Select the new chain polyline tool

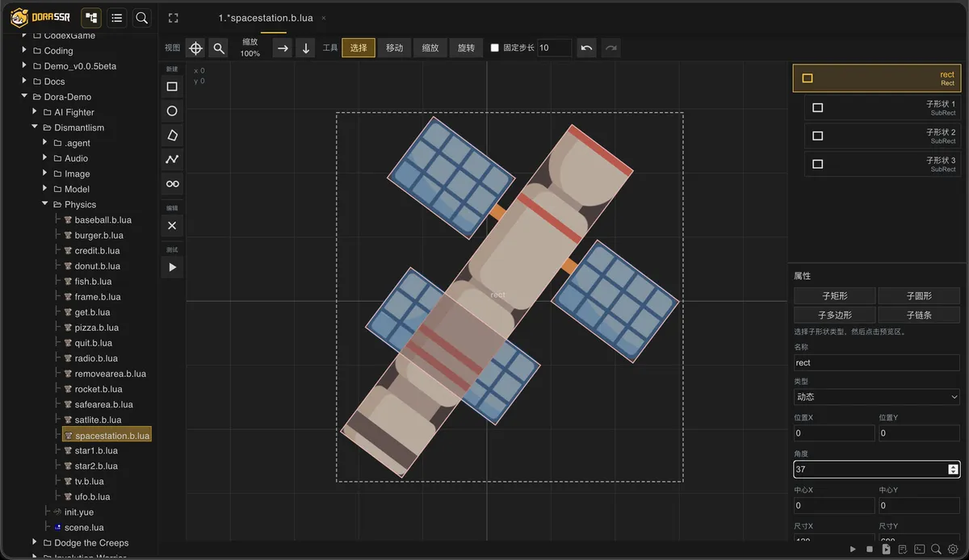click(172, 159)
